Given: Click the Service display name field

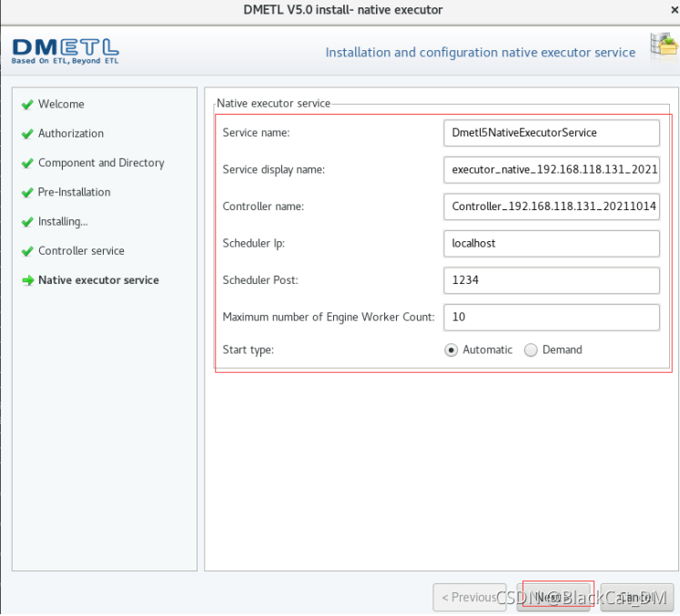Looking at the screenshot, I should 552,170.
